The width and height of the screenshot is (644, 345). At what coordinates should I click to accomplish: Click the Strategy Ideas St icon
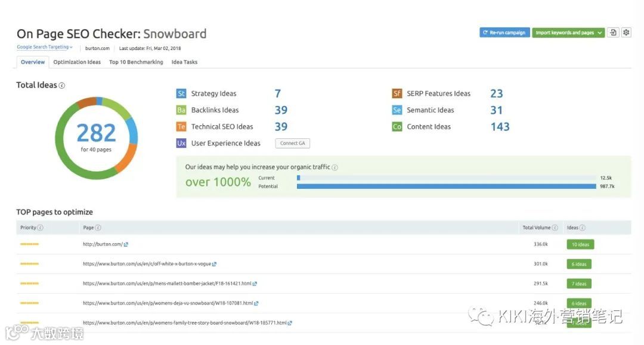pyautogui.click(x=181, y=94)
